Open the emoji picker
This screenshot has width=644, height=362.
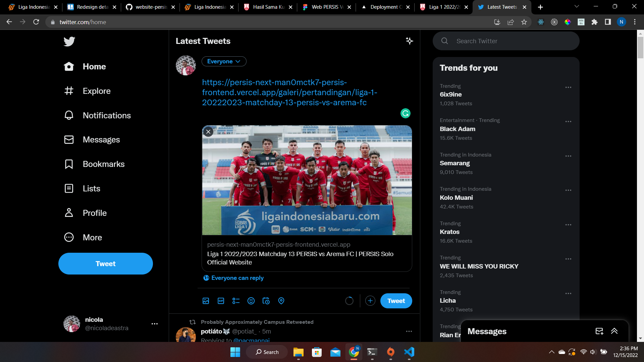(x=251, y=301)
